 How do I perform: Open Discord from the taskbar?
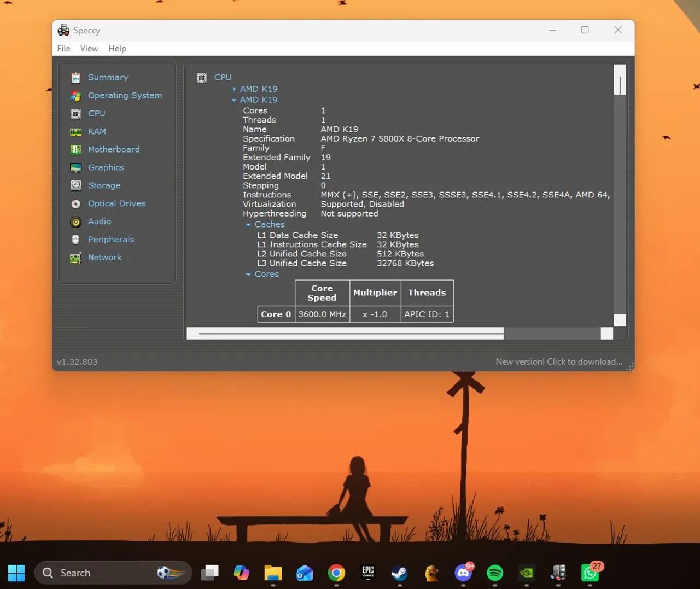(x=463, y=573)
